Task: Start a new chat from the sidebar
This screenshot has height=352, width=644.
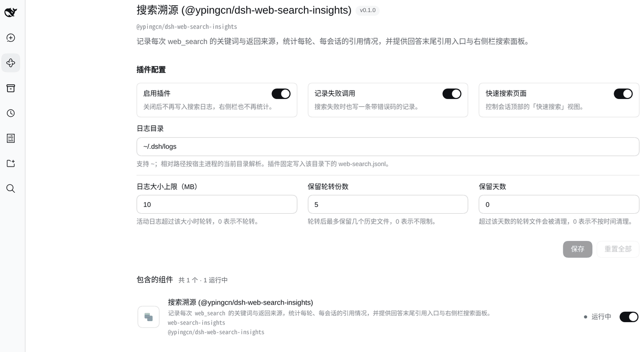Action: click(10, 38)
